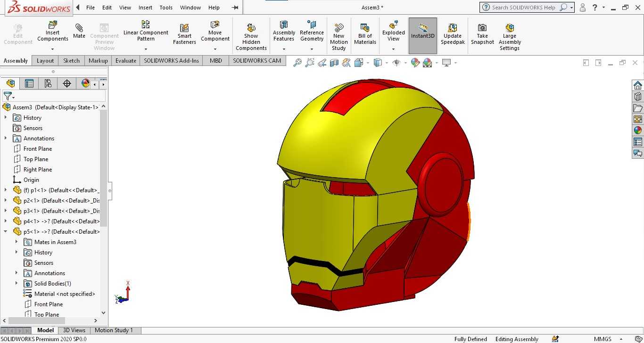Image resolution: width=644 pixels, height=343 pixels.
Task: Select the Mate tool
Action: pos(79,31)
